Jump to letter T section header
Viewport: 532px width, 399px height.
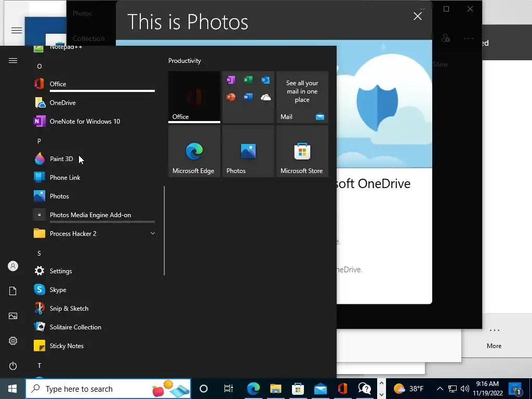click(x=39, y=365)
